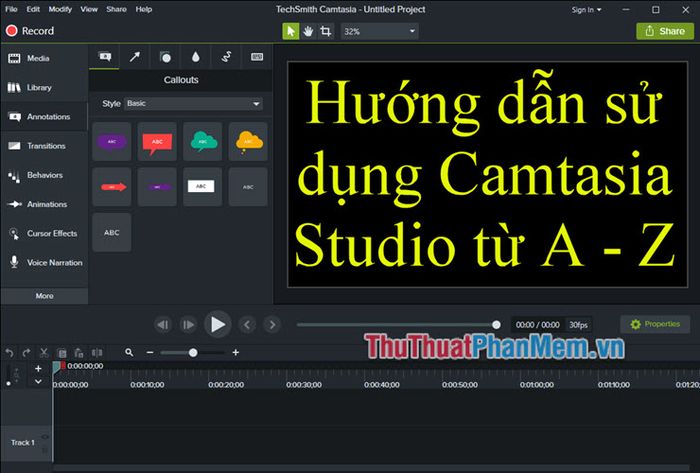This screenshot has width=700, height=473.
Task: Add a new track with plus icon
Action: pyautogui.click(x=38, y=369)
